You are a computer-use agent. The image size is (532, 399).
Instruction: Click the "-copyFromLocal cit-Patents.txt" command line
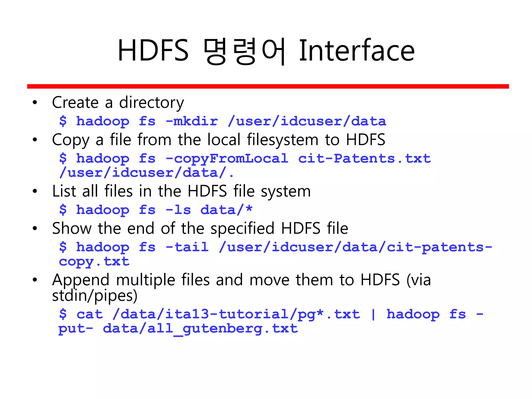pyautogui.click(x=245, y=158)
